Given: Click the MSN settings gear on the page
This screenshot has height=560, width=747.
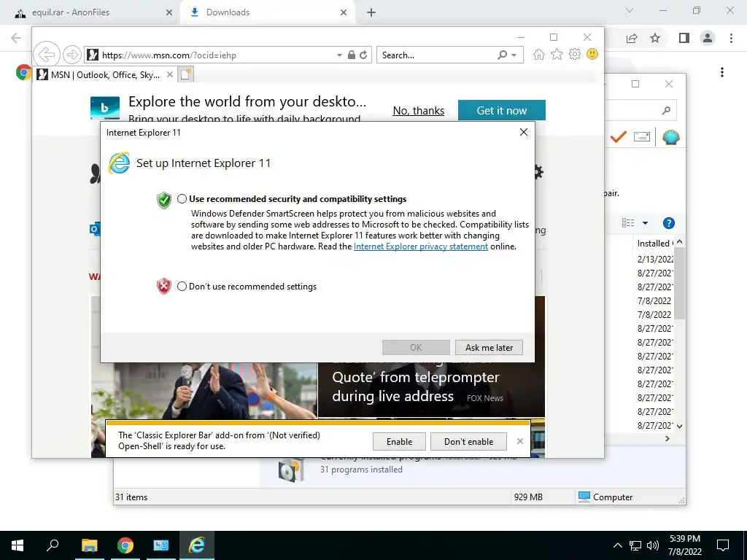Looking at the screenshot, I should 539,172.
